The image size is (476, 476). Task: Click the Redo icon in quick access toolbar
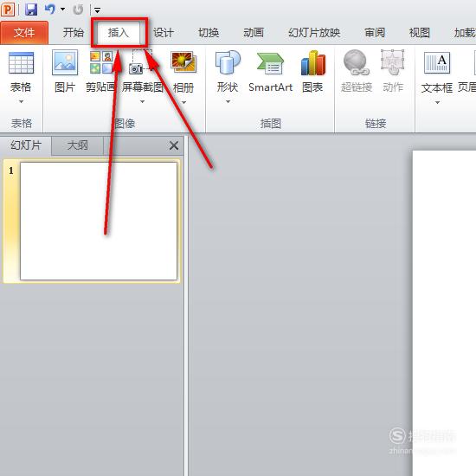[78, 10]
